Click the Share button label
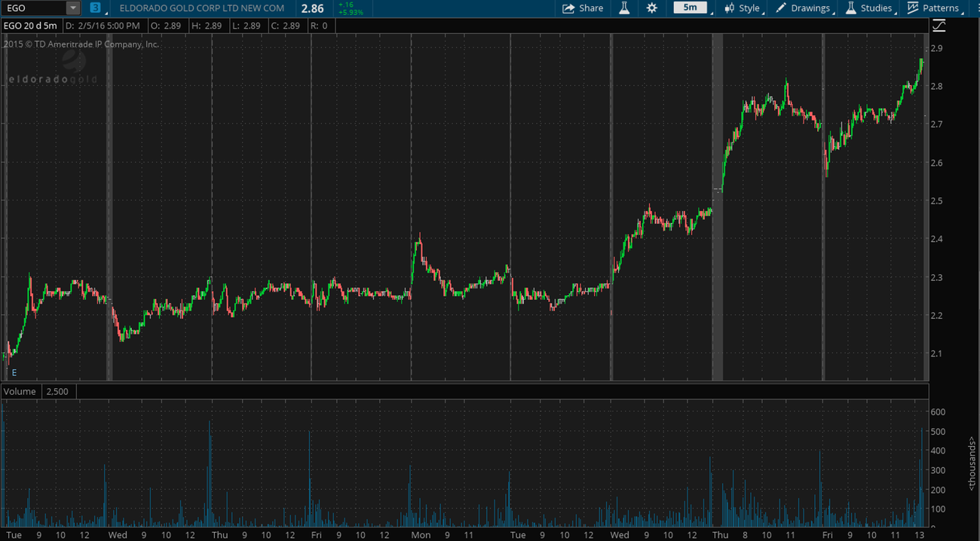This screenshot has height=541, width=980. point(591,8)
